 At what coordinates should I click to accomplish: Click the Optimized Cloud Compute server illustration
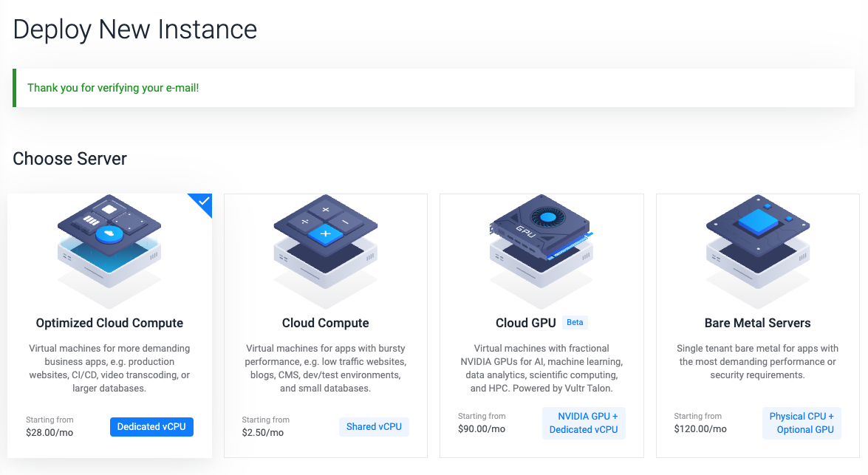coord(109,250)
